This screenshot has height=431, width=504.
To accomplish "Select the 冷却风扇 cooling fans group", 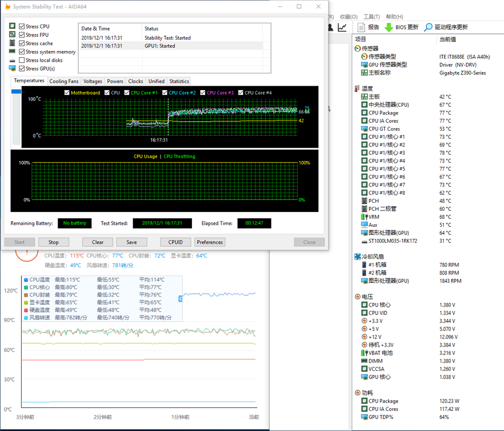I will [x=372, y=257].
